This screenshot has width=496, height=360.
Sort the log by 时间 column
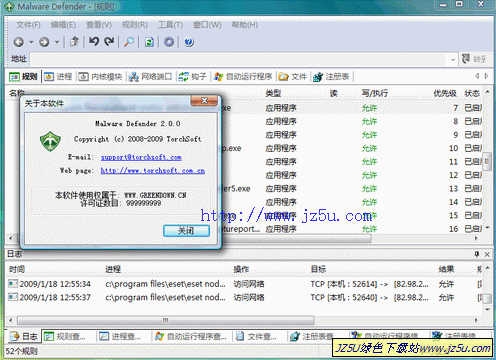pyautogui.click(x=17, y=269)
